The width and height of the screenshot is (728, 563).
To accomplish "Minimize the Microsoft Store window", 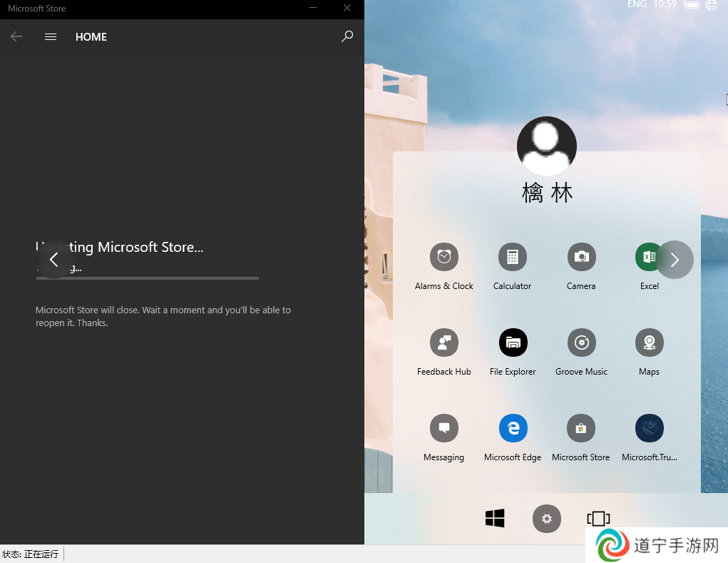I will pos(314,8).
